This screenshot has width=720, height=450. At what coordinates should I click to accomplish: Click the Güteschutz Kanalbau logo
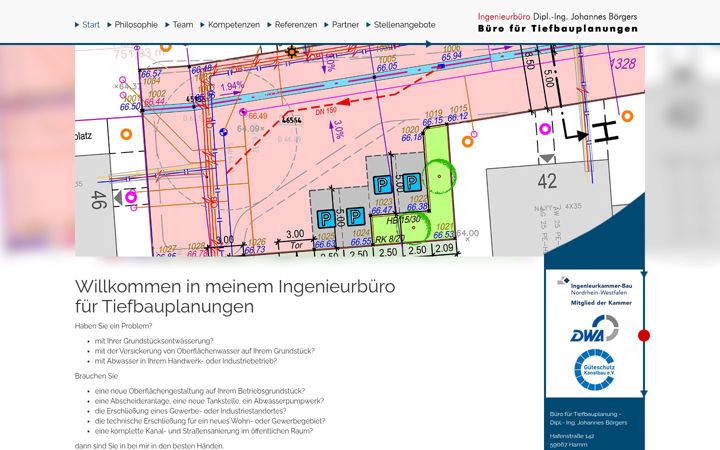click(595, 370)
